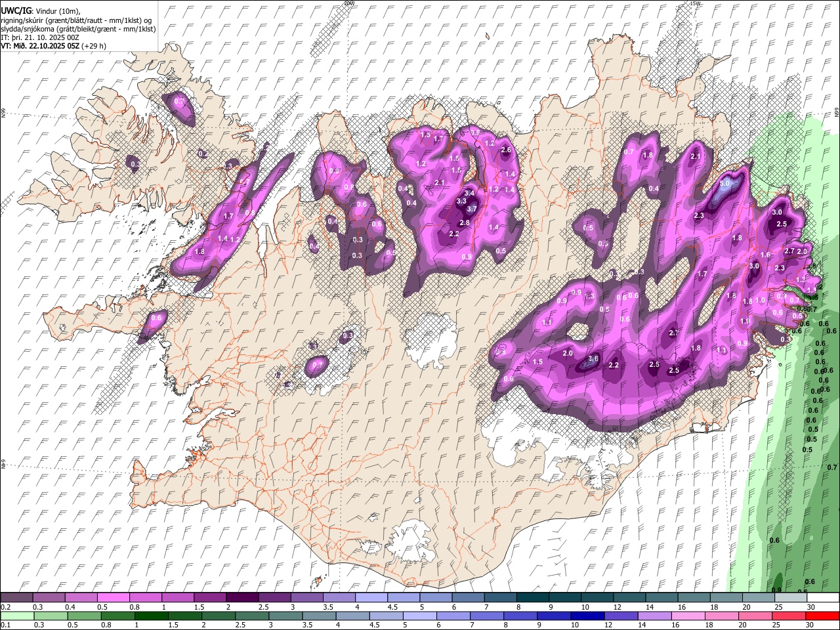Pick the light pink rain swatch between 16 and 18
Image resolution: width=840 pixels, height=630 pixels.
[687, 616]
